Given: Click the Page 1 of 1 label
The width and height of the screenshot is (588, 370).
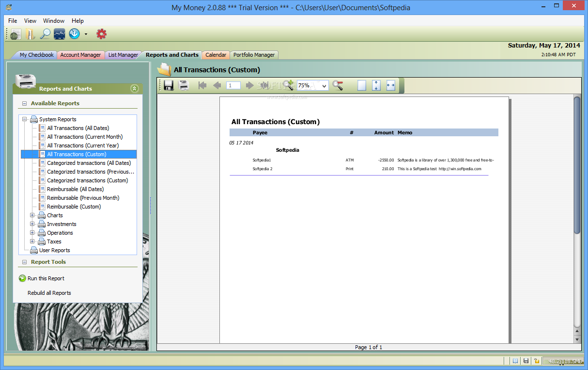Looking at the screenshot, I should point(369,347).
